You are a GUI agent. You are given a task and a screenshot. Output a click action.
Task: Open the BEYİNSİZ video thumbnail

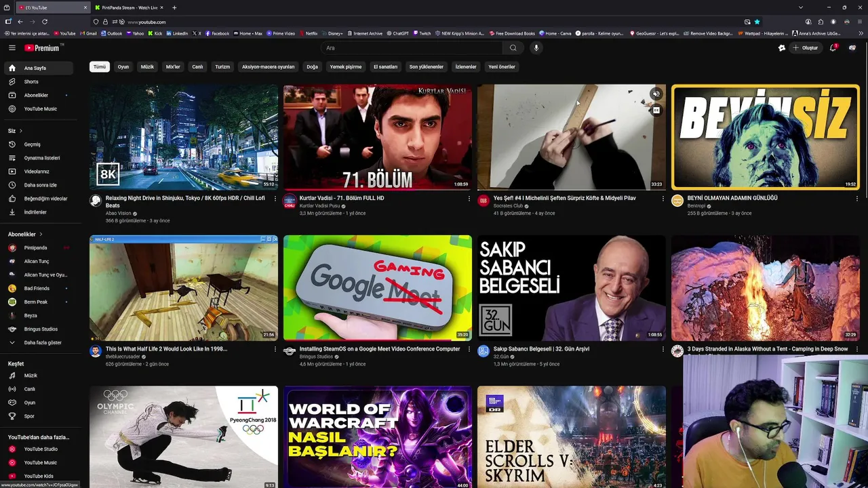[x=765, y=137]
